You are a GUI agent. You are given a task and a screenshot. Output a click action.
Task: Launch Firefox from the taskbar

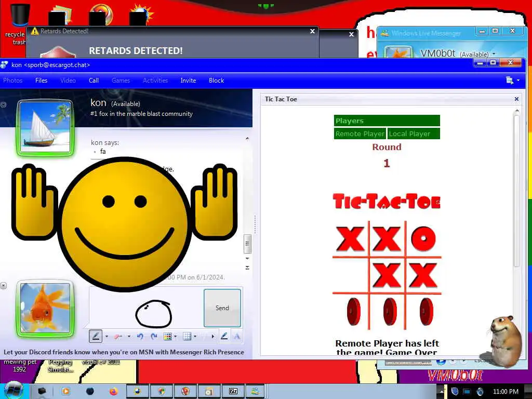click(114, 391)
